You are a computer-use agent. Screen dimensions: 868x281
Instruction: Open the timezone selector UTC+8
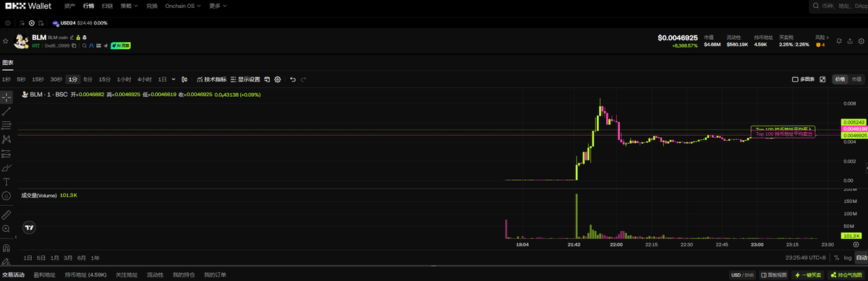pyautogui.click(x=806, y=257)
